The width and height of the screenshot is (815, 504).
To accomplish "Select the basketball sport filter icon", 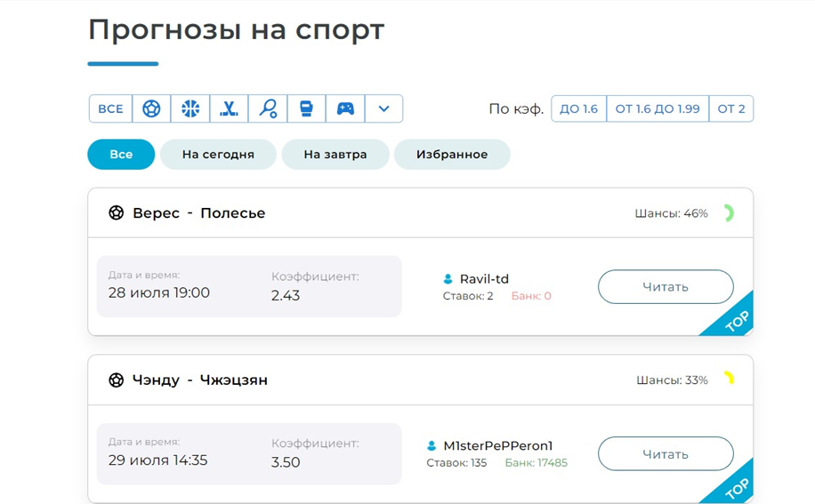I will click(190, 108).
